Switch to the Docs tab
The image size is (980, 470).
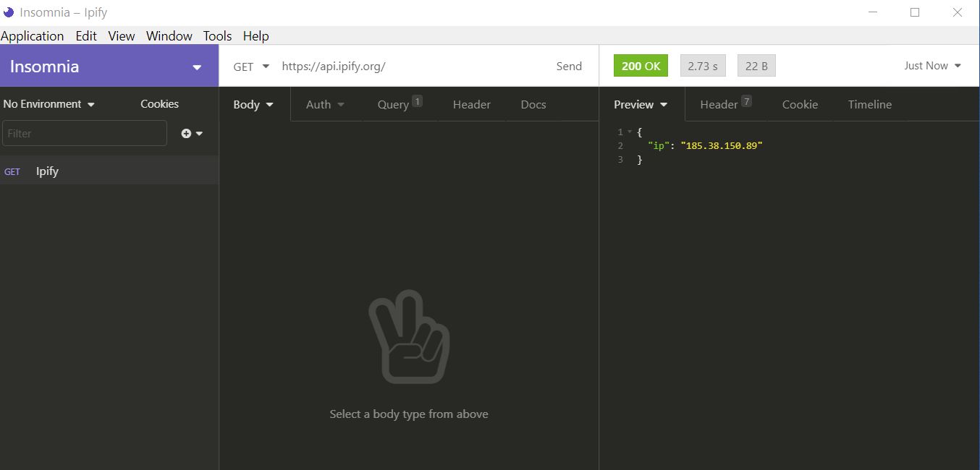pos(533,105)
